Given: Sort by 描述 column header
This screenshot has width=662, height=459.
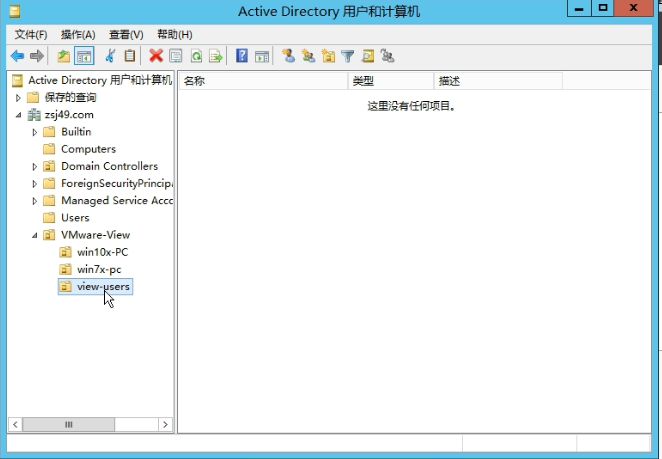Looking at the screenshot, I should coord(498,81).
